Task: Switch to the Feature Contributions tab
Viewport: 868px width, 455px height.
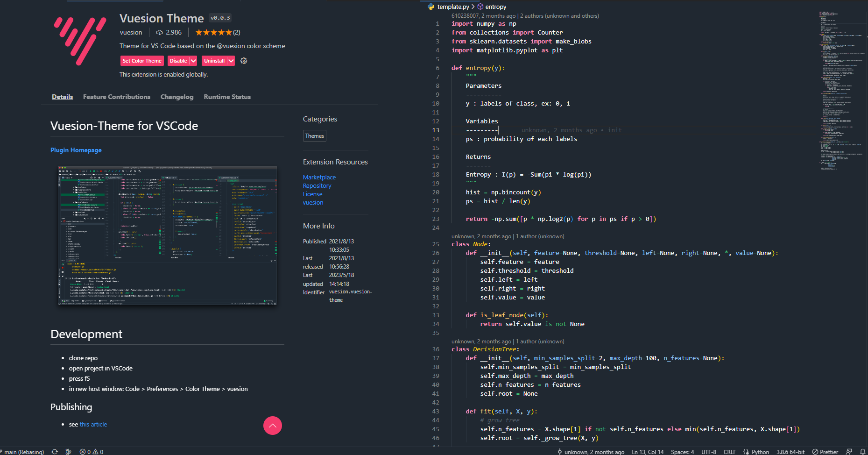Action: tap(117, 97)
